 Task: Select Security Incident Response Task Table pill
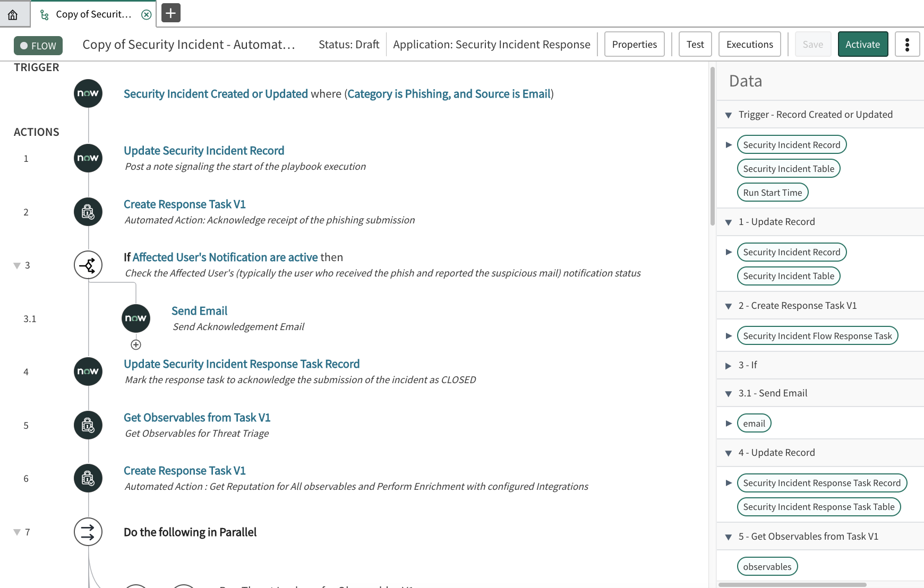819,507
